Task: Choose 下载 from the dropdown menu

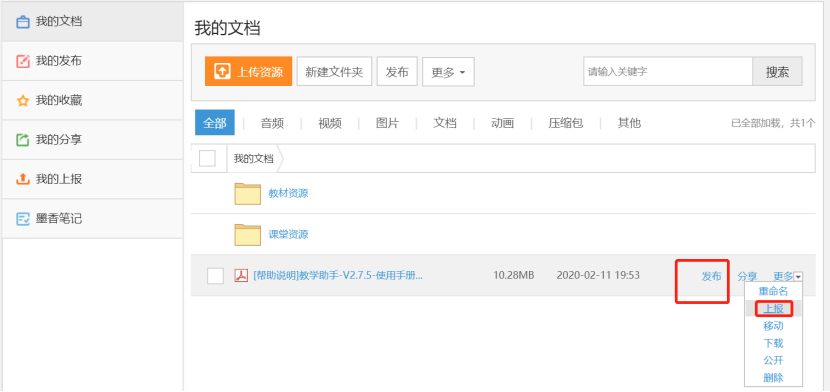Action: point(773,343)
